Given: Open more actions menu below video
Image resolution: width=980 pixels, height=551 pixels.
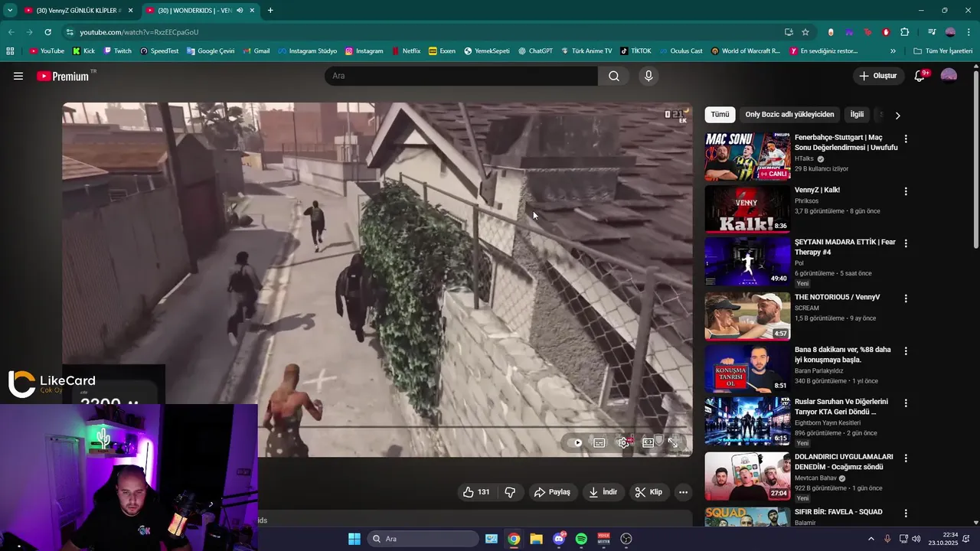Looking at the screenshot, I should coord(683,492).
